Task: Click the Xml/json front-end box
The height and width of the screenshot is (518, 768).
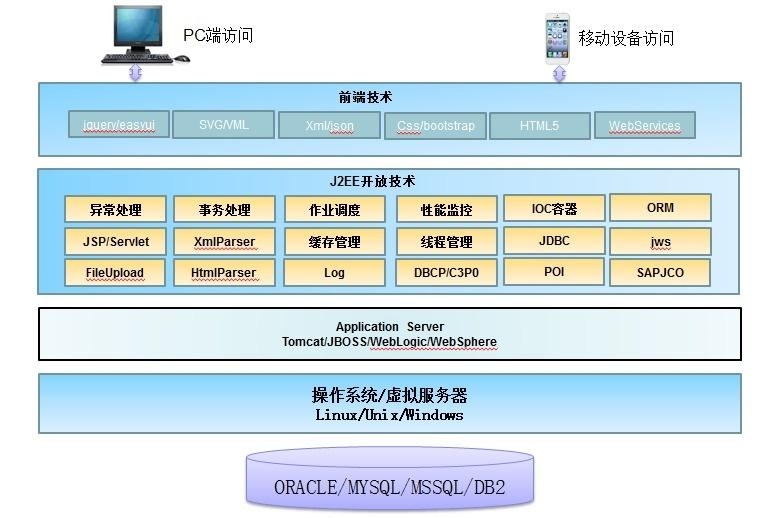Action: [329, 126]
